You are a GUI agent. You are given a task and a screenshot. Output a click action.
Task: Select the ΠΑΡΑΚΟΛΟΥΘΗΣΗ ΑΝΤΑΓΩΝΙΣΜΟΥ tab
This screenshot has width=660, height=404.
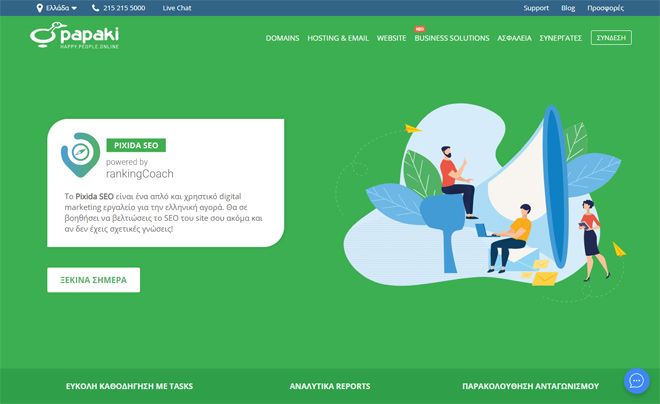pyautogui.click(x=530, y=386)
